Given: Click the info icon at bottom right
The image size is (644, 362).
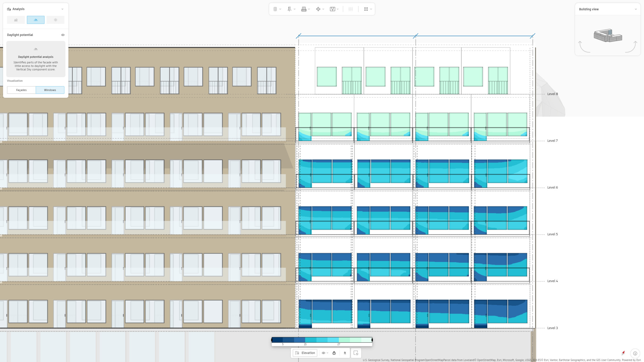Looking at the screenshot, I should point(635,353).
